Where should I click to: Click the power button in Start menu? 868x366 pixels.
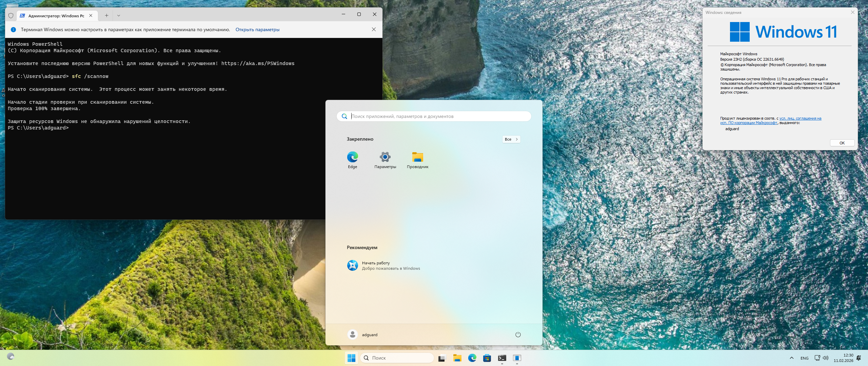(518, 334)
